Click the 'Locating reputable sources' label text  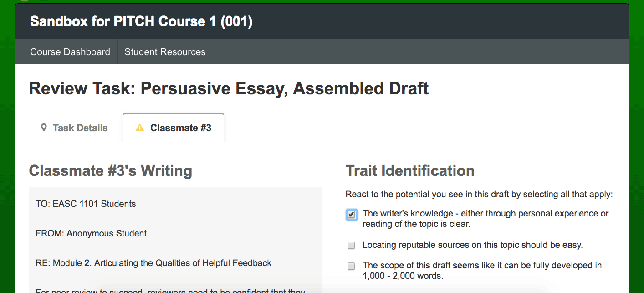[473, 245]
